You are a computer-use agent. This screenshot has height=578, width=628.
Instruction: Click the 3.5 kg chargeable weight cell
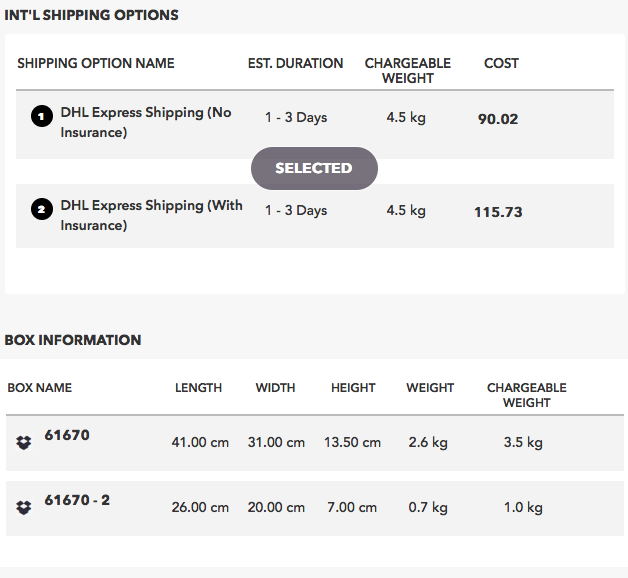[523, 443]
